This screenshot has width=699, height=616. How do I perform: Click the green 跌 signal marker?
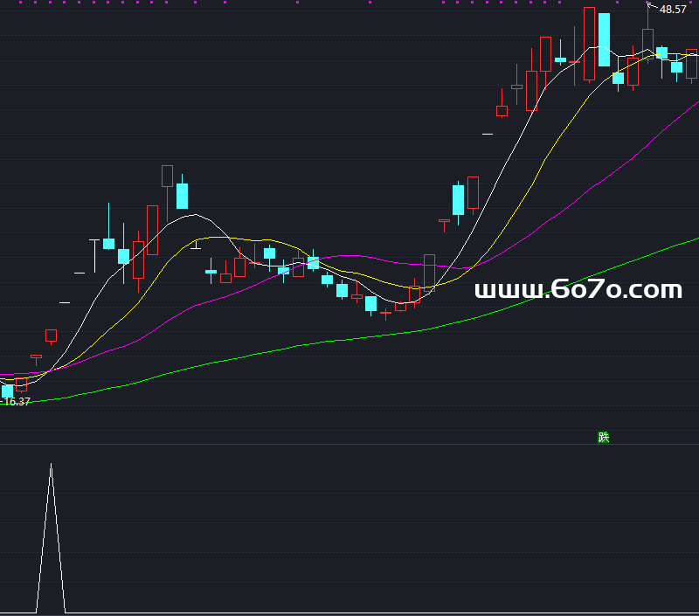pyautogui.click(x=603, y=437)
